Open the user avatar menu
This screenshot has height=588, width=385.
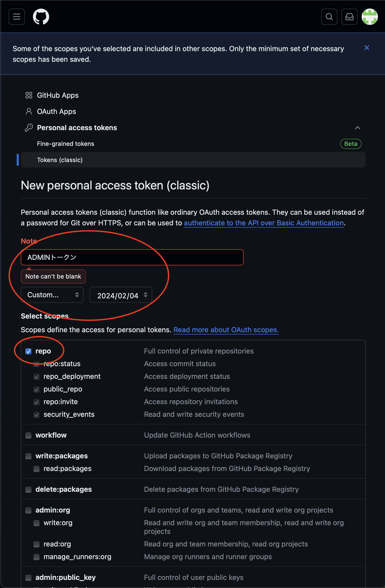coord(370,17)
